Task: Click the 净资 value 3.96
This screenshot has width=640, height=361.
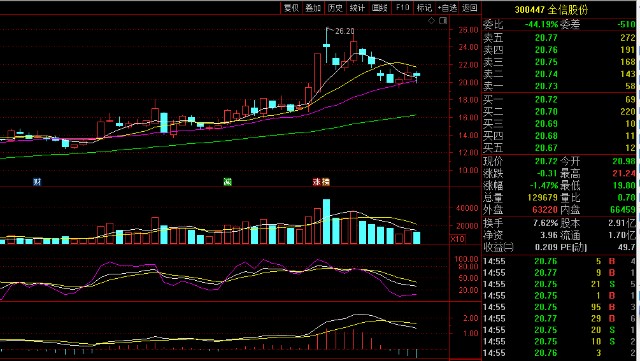Action: [549, 235]
